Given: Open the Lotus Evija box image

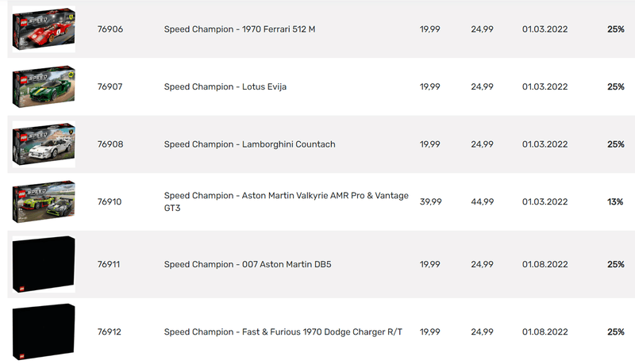Looking at the screenshot, I should [44, 86].
